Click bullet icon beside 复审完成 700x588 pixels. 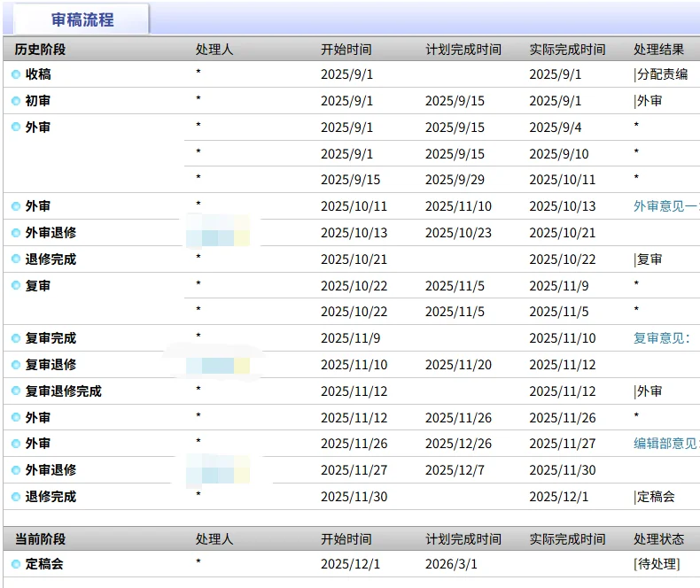tap(16, 338)
